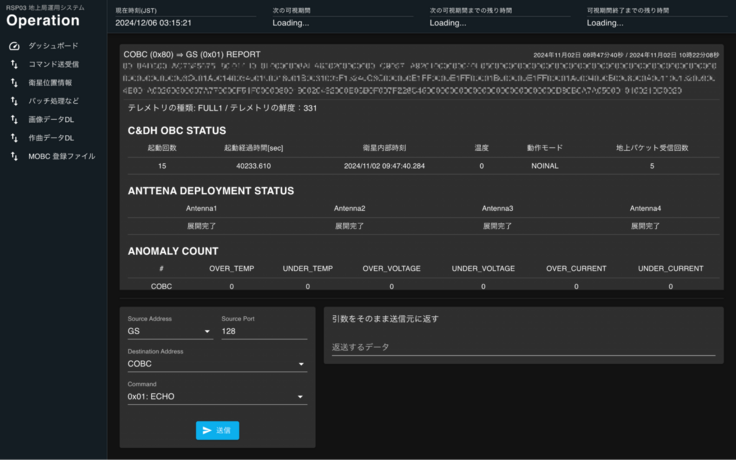The image size is (736, 460).
Task: Click the arrows icon beside バッチ処理など
Action: (14, 101)
